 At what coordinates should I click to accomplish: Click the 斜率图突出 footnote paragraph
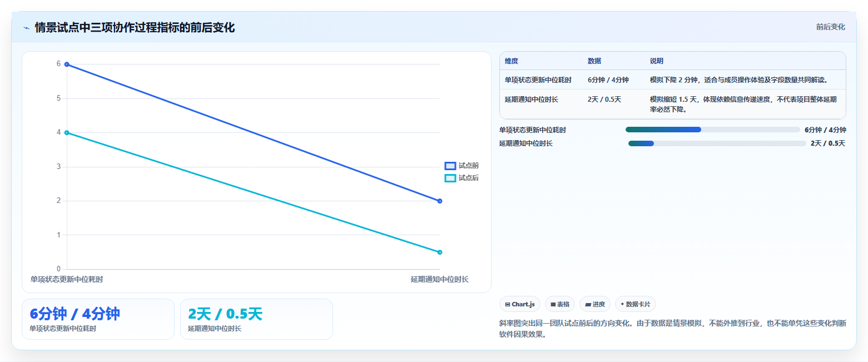(673, 329)
